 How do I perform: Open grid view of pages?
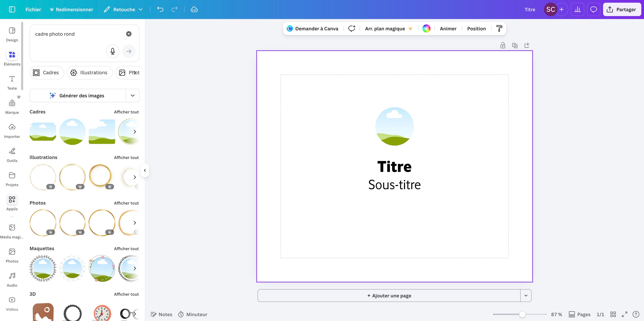pyautogui.click(x=613, y=314)
